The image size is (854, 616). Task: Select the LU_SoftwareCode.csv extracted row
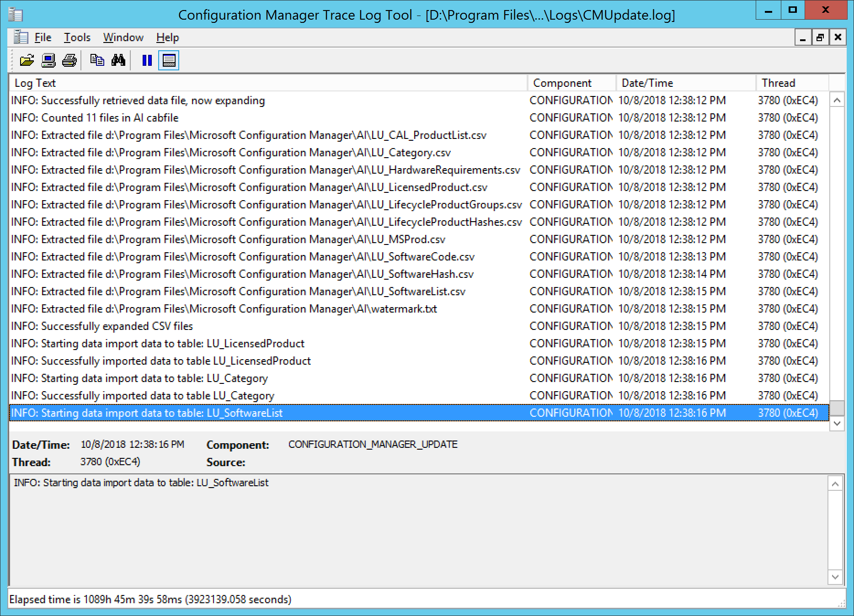[x=419, y=256]
